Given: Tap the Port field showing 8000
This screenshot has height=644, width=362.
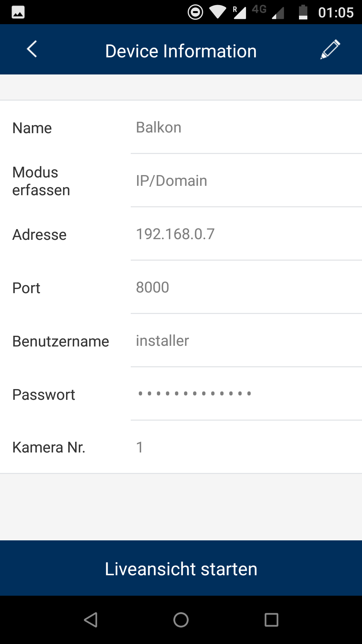Looking at the screenshot, I should (246, 287).
